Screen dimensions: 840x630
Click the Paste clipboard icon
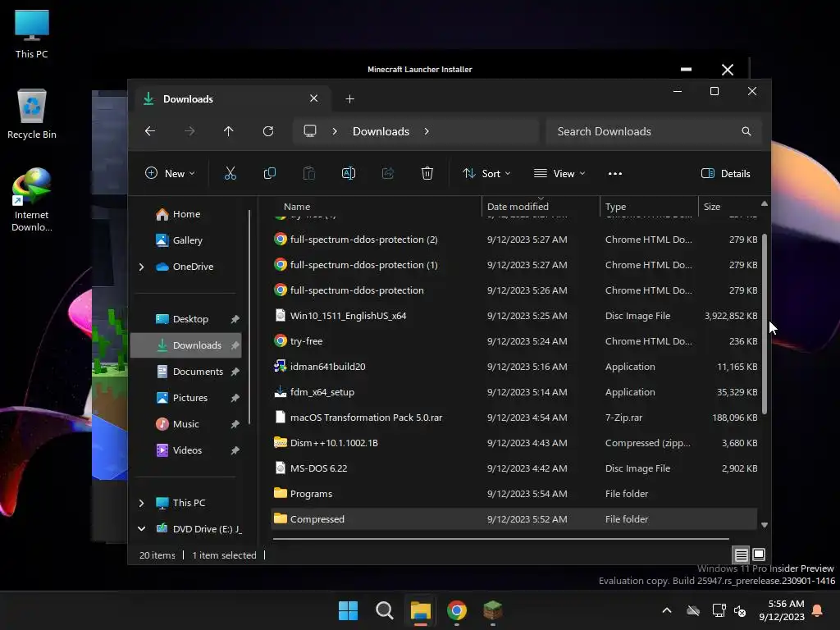pos(309,173)
